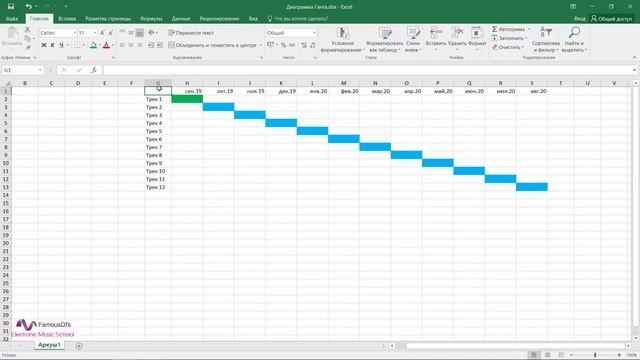Image resolution: width=640 pixels, height=360 pixels.
Task: Center cell text horizontally
Action: [131, 45]
